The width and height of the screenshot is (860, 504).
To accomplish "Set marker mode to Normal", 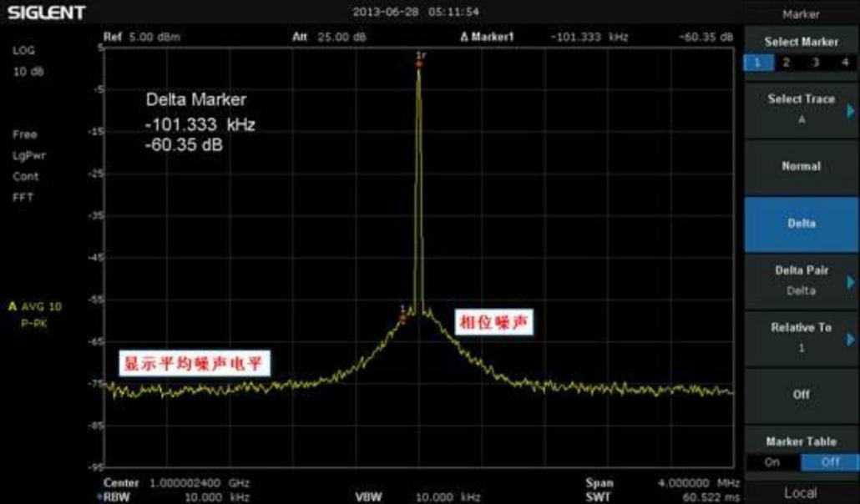I will pos(802,166).
